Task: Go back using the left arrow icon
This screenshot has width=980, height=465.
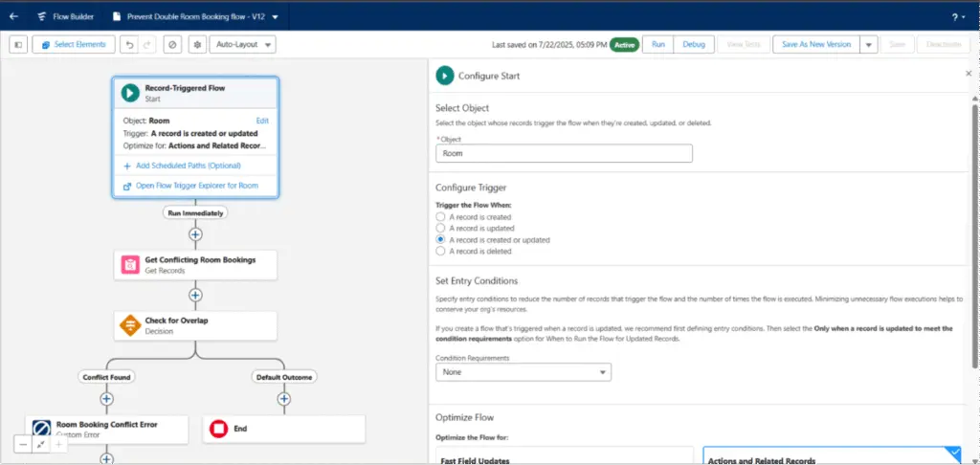Action: [x=13, y=17]
